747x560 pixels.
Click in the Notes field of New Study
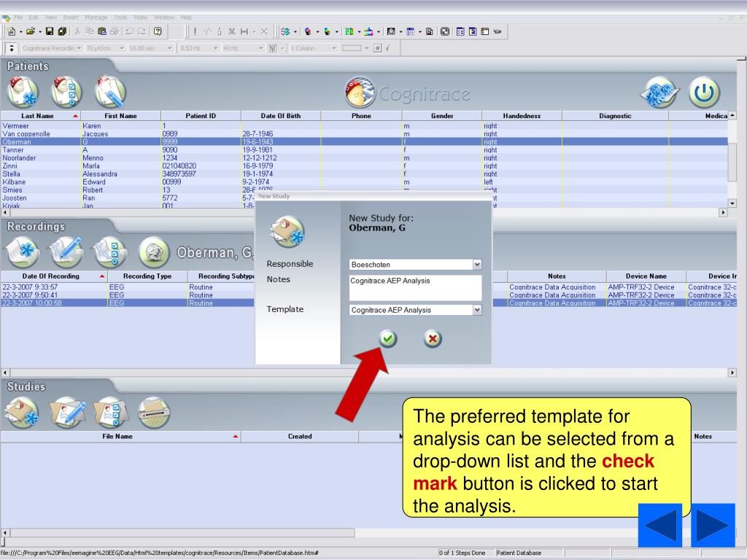pos(415,287)
